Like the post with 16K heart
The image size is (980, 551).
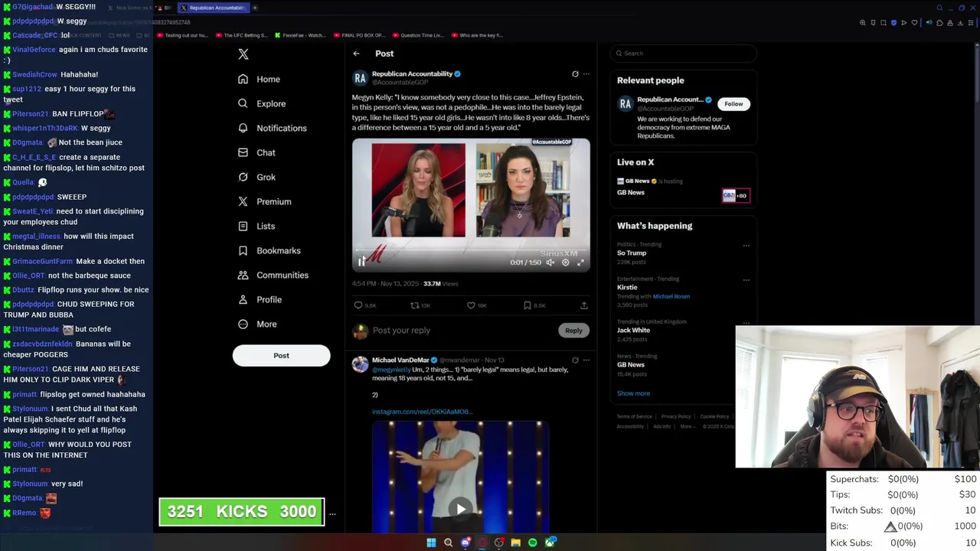point(477,305)
